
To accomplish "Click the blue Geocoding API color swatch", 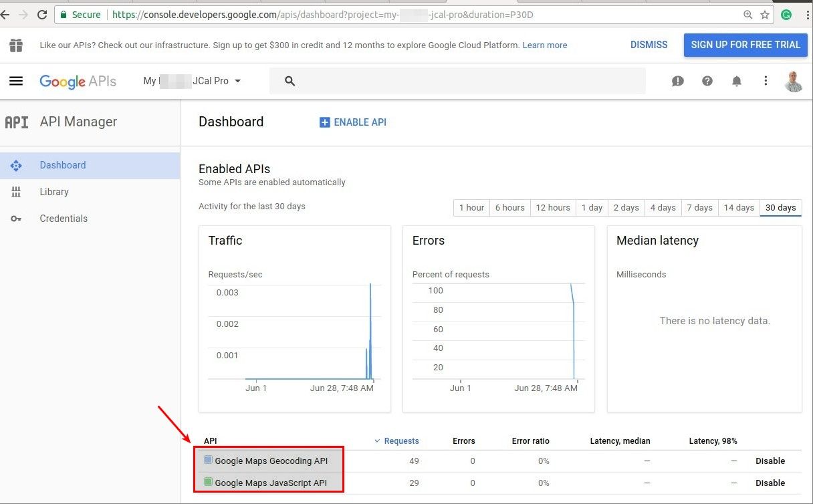I will click(208, 460).
